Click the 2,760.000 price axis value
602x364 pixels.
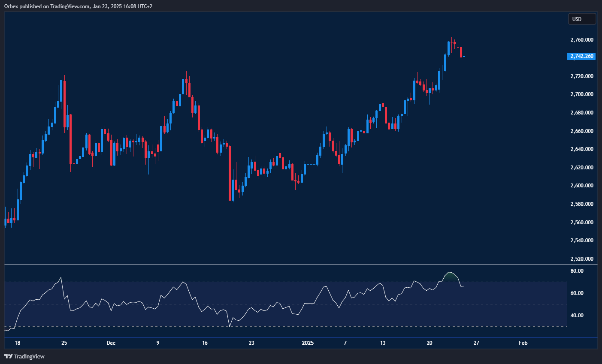click(x=583, y=39)
